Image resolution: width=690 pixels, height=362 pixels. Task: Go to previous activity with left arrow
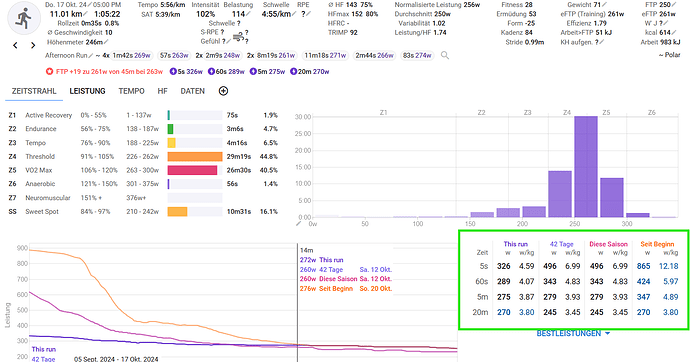[15, 45]
